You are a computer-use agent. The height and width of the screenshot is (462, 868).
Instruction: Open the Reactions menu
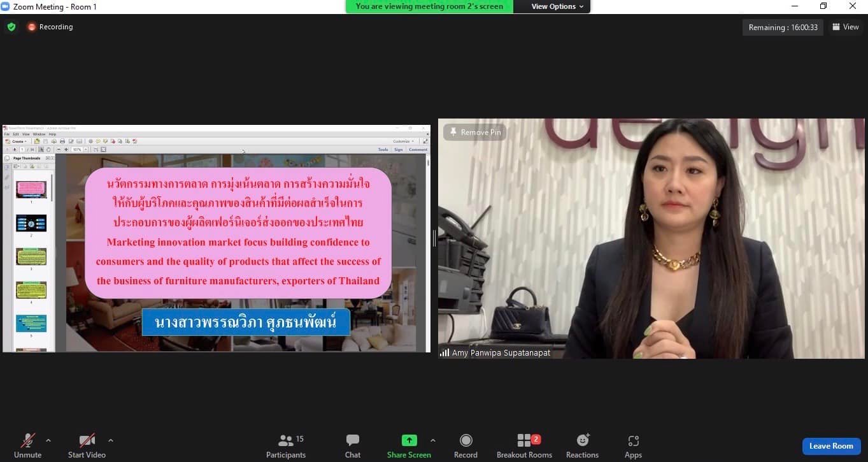(582, 445)
